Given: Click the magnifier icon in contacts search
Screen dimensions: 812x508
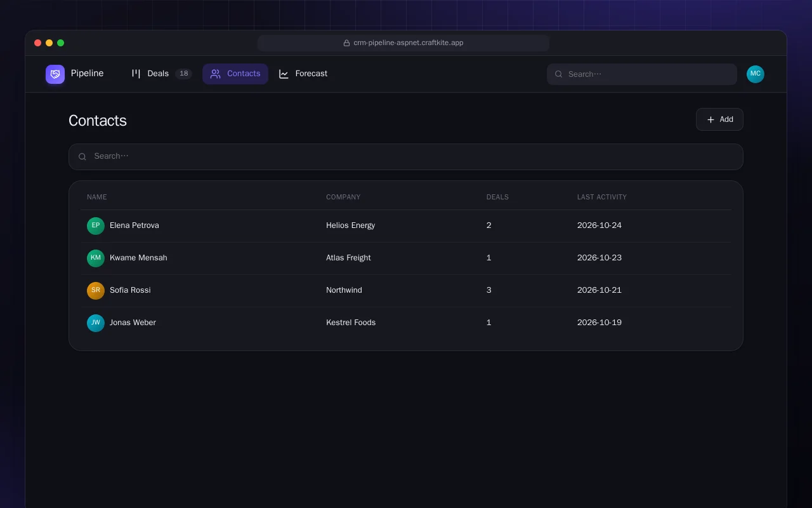Looking at the screenshot, I should coord(82,157).
